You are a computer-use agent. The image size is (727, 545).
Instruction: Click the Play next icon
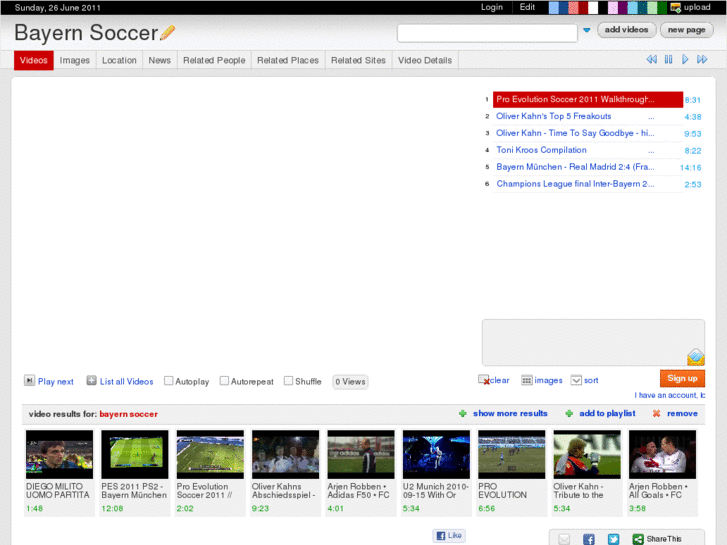point(29,381)
